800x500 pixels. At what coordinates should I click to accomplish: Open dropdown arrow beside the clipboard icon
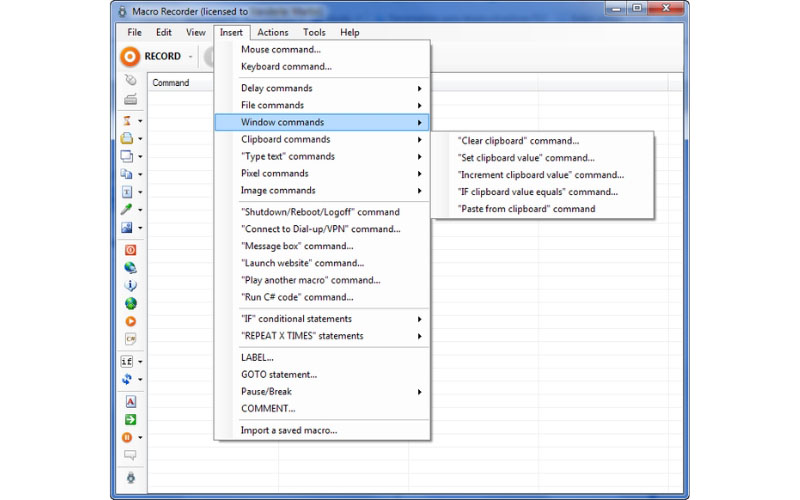click(x=140, y=174)
